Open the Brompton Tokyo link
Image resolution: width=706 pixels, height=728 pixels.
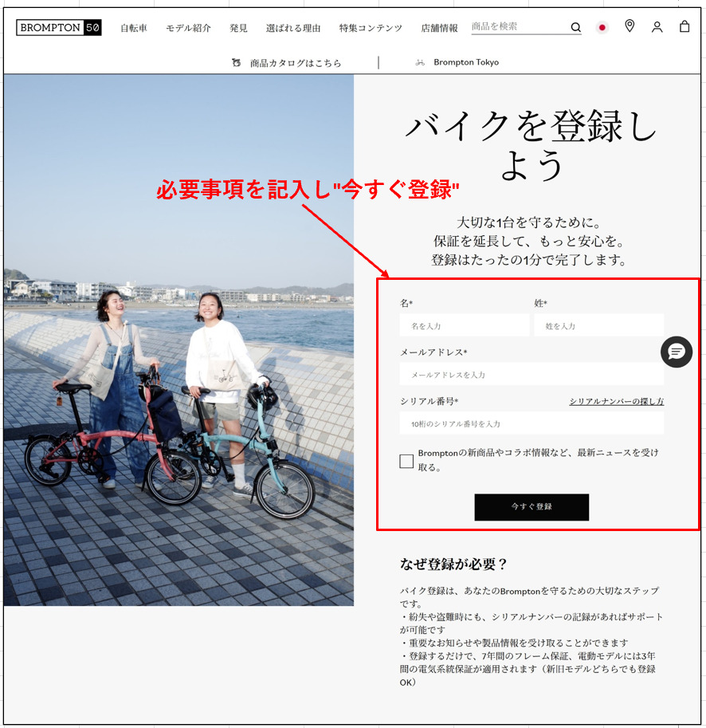click(466, 61)
